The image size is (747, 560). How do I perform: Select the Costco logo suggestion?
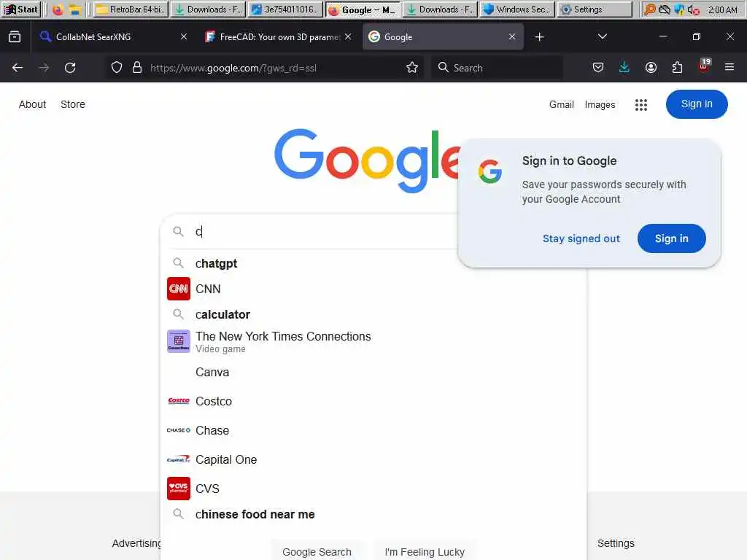point(179,401)
